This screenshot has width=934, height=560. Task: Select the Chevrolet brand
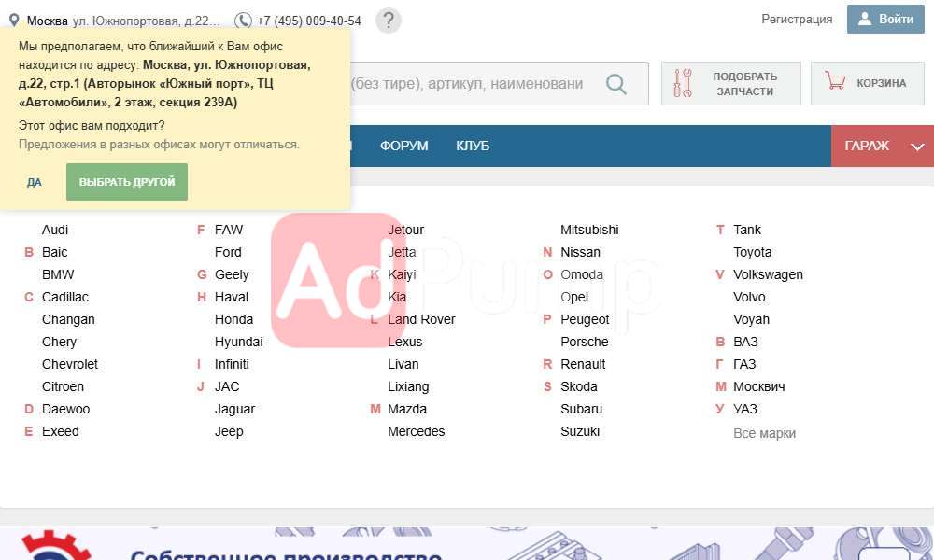point(70,364)
